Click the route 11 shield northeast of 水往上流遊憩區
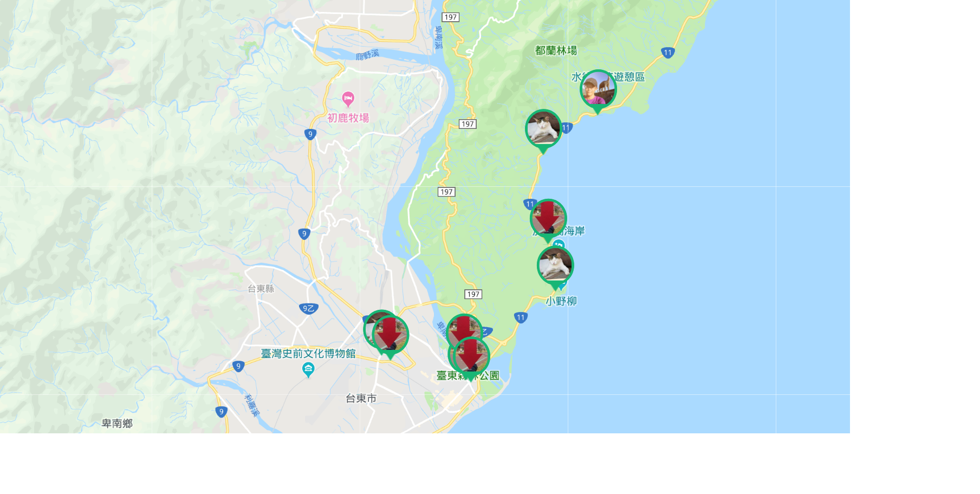The image size is (980, 494). pyautogui.click(x=667, y=53)
